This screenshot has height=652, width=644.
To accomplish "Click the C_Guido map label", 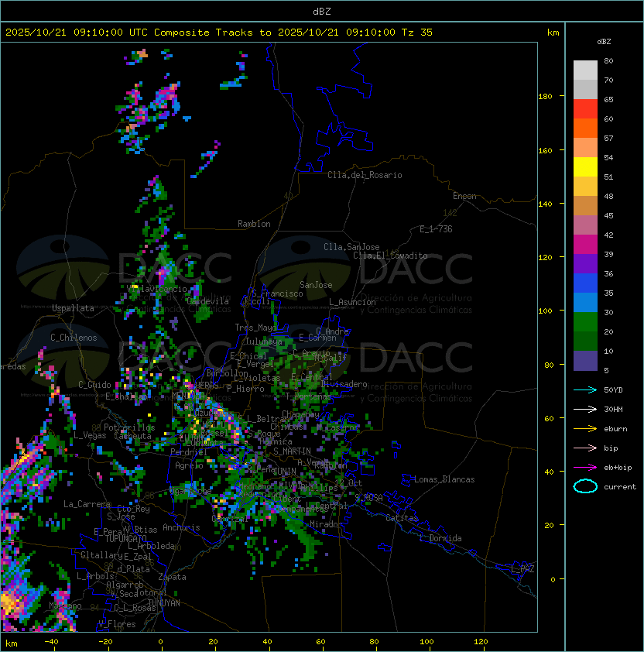I will point(94,385).
